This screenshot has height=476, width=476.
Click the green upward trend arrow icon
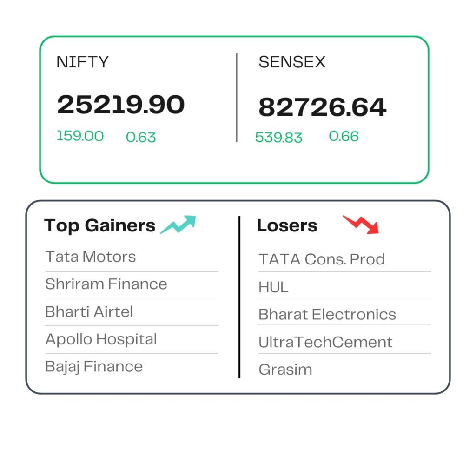point(178,225)
